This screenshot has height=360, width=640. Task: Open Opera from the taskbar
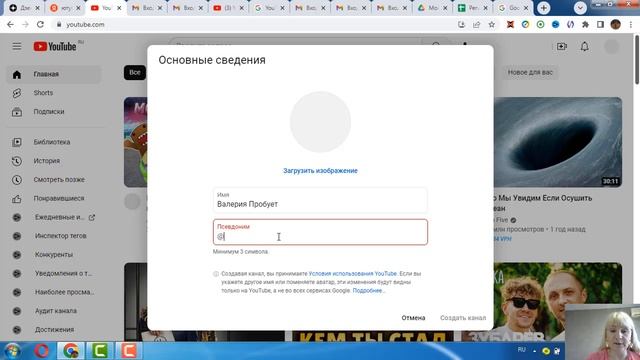(x=41, y=351)
